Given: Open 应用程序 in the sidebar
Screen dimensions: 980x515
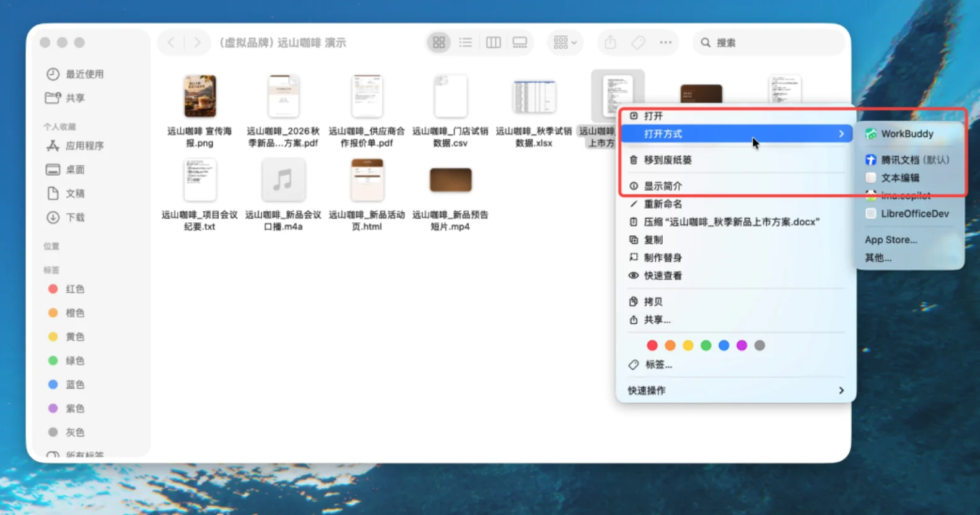Looking at the screenshot, I should (75, 146).
